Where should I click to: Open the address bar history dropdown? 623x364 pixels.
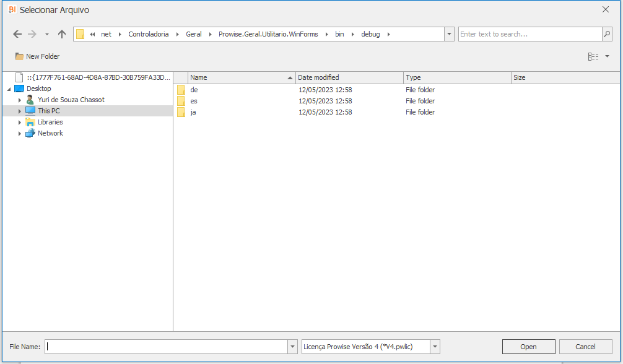click(x=449, y=34)
